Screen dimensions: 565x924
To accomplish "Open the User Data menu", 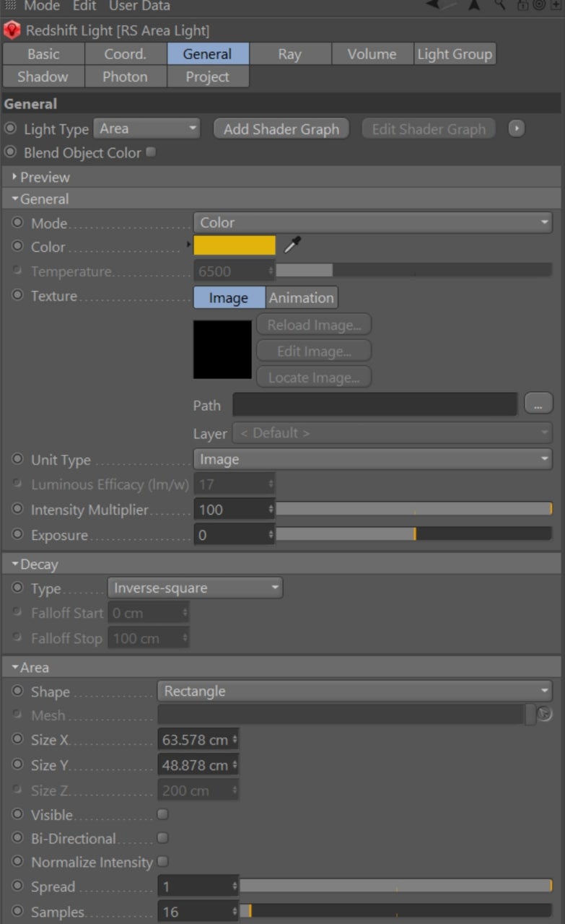I will (140, 6).
